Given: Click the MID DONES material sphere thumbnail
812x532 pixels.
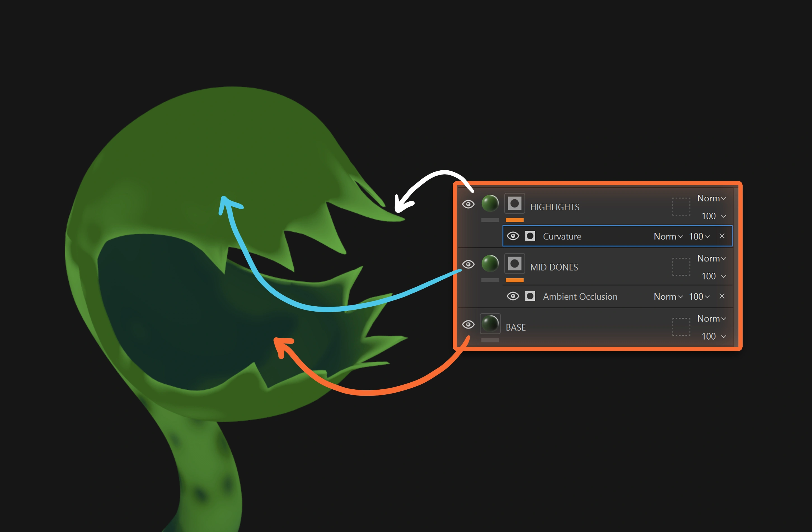Looking at the screenshot, I should pos(490,263).
